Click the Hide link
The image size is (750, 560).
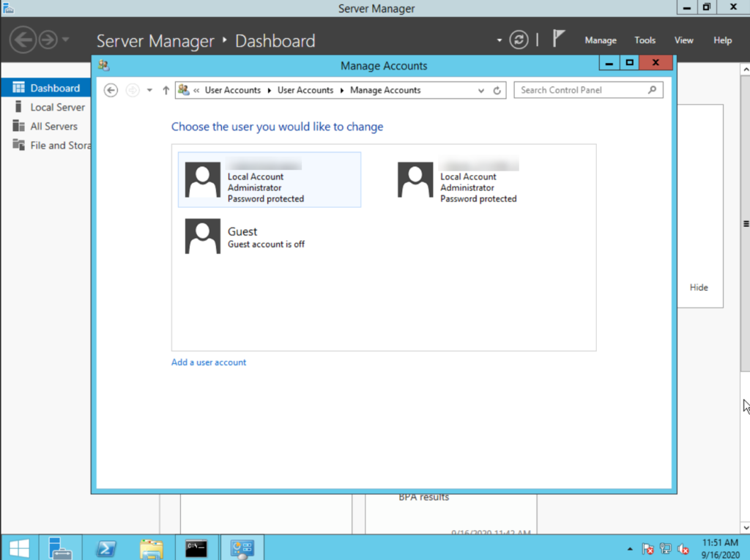pyautogui.click(x=698, y=288)
